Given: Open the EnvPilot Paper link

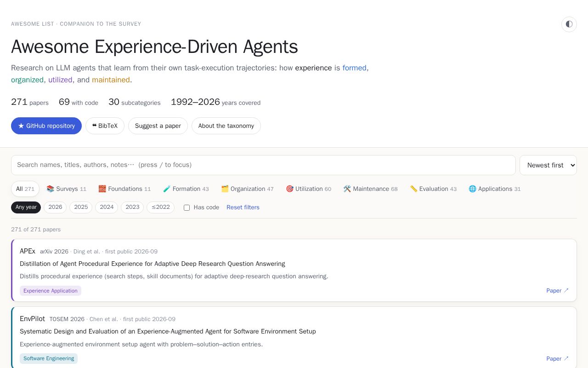Looking at the screenshot, I should [558, 359].
